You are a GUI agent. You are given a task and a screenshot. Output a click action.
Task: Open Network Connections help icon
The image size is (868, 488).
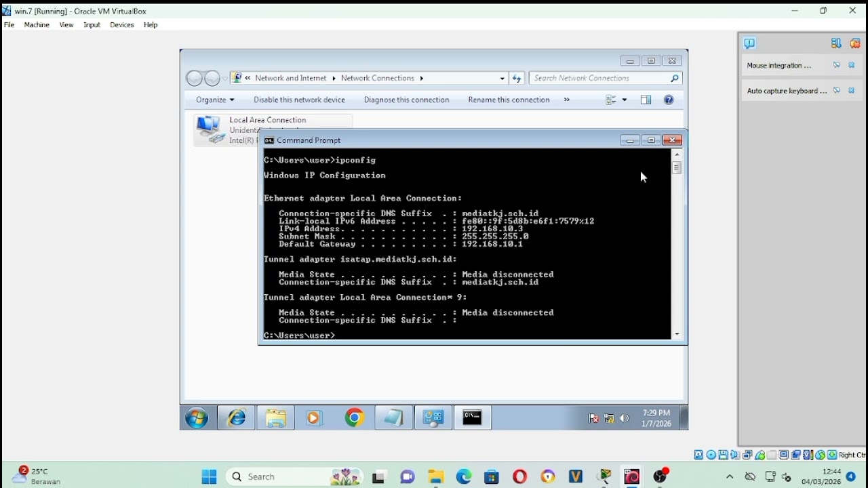click(669, 100)
